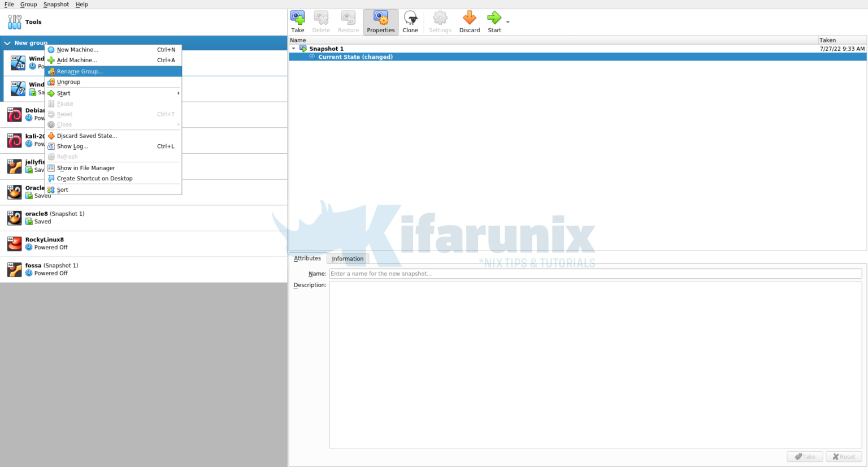Click the Take snapshot toolbar icon
This screenshot has width=868, height=467.
(297, 22)
